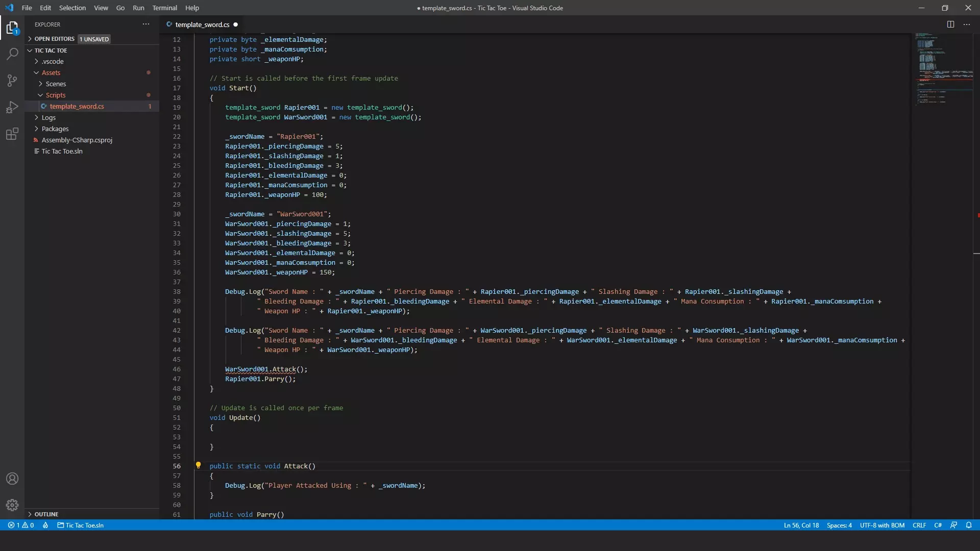The image size is (980, 551).
Task: Click the template_sword.cs tab label
Action: (202, 24)
